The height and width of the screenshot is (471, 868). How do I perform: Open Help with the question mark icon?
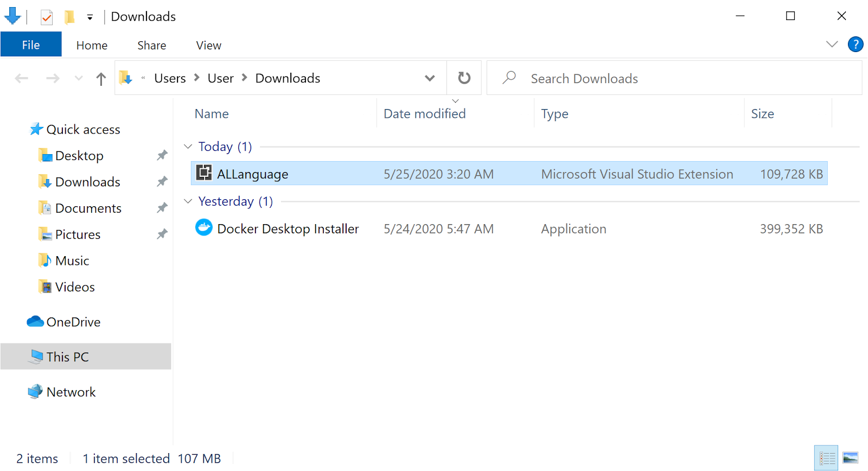tap(856, 44)
